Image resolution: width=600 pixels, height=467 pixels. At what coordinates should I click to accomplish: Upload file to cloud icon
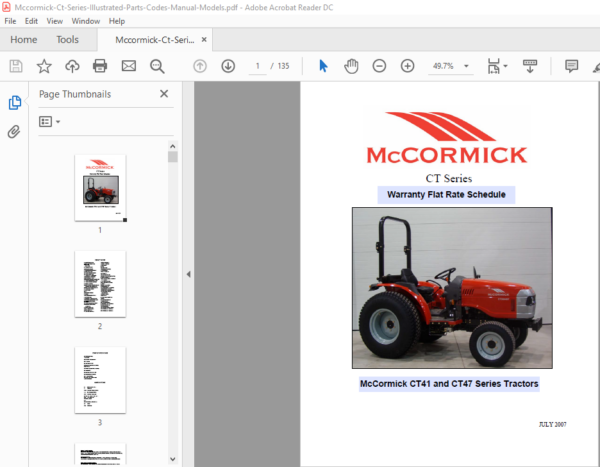(x=72, y=66)
